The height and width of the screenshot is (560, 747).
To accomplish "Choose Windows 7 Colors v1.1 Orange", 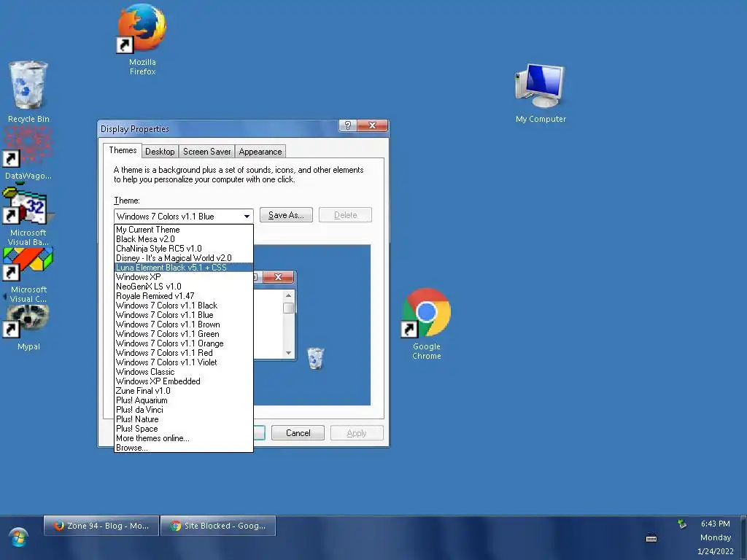I will (x=183, y=343).
